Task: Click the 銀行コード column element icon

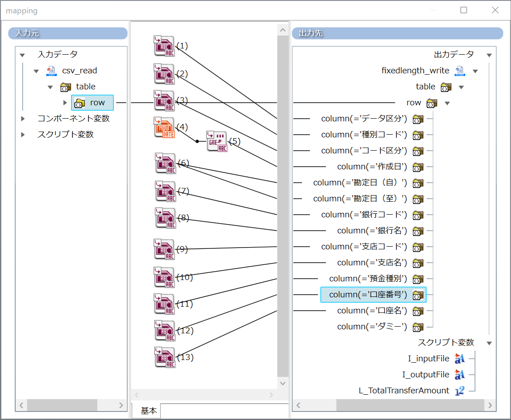Action: click(418, 215)
